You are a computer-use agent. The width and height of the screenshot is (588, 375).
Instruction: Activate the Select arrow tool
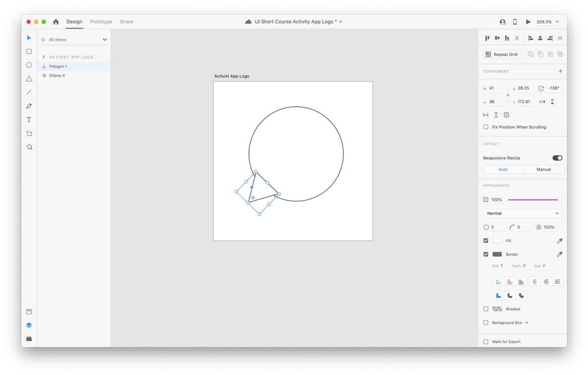[29, 38]
